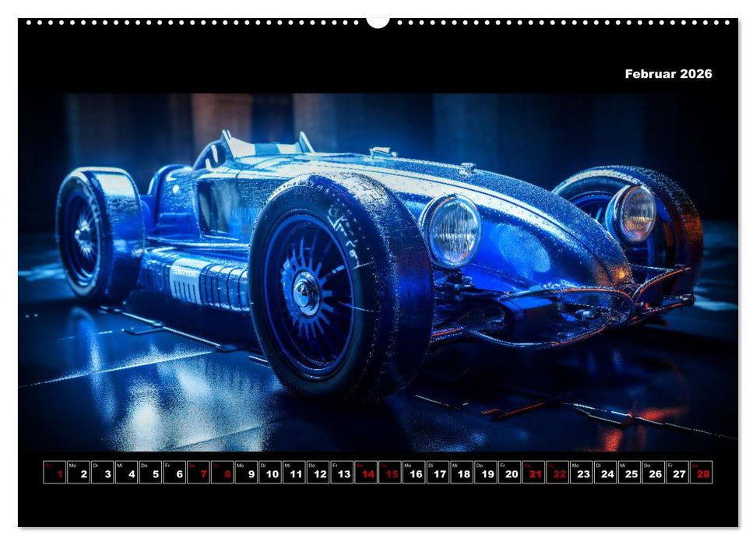The image size is (756, 545).
Task: Click the calendar hanger hole at top
Action: (x=378, y=21)
